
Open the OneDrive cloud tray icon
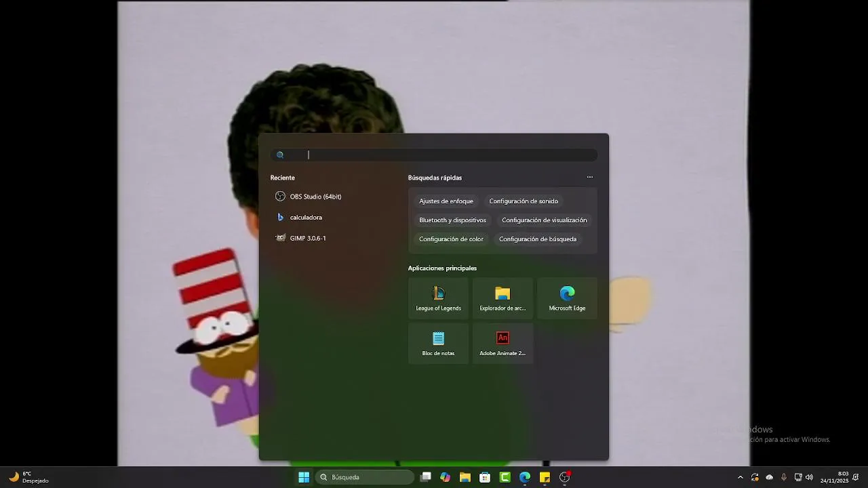tap(769, 477)
